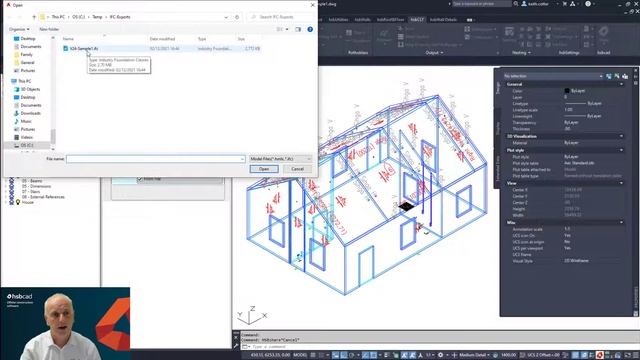Click the File name input box
This screenshot has width=640, height=360.
tap(156, 159)
